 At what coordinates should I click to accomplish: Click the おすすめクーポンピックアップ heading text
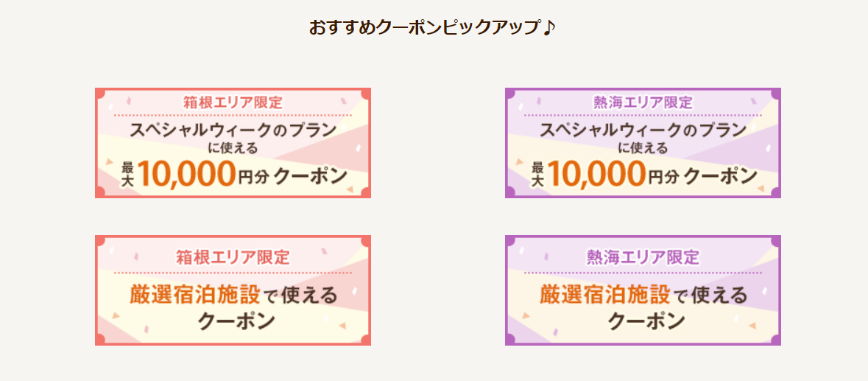425,27
